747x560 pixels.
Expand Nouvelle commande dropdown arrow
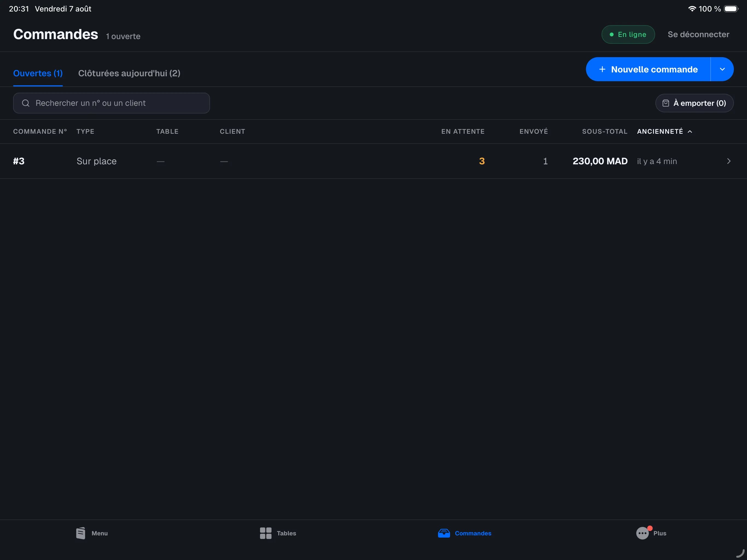(x=722, y=69)
